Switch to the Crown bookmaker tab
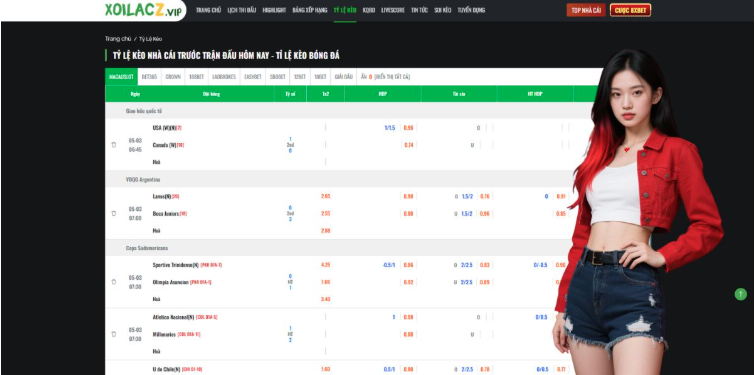Image resolution: width=755 pixels, height=375 pixels. [173, 77]
